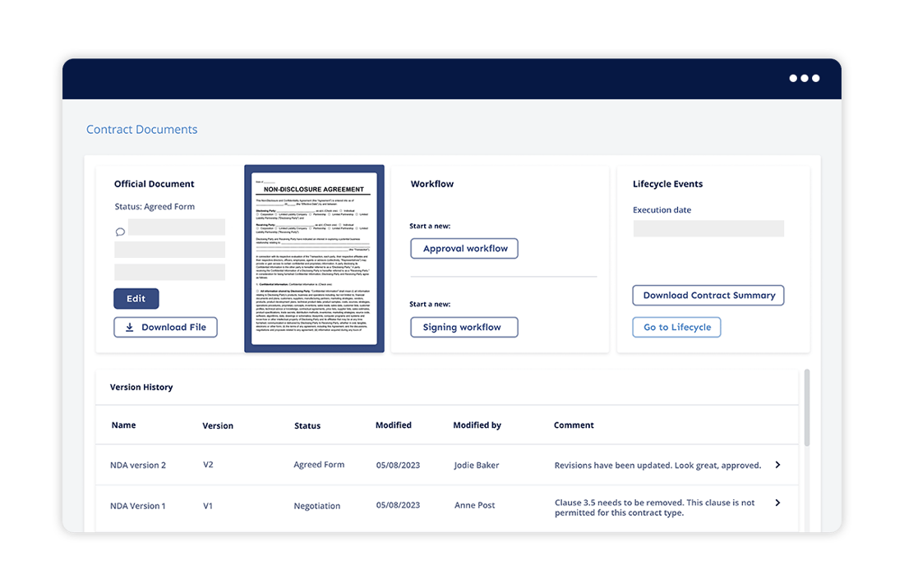Expand the NDA version 2 comment chevron
The width and height of the screenshot is (904, 588).
[777, 464]
